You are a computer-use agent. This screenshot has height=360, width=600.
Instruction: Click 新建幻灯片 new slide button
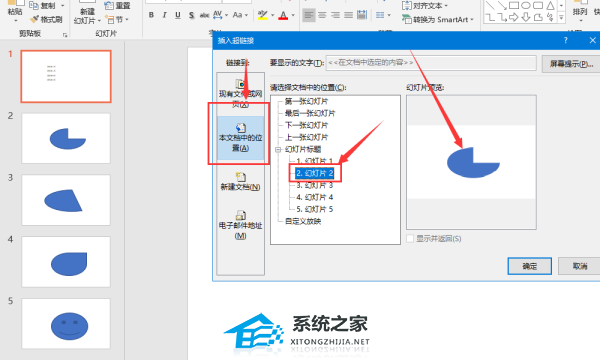(87, 16)
